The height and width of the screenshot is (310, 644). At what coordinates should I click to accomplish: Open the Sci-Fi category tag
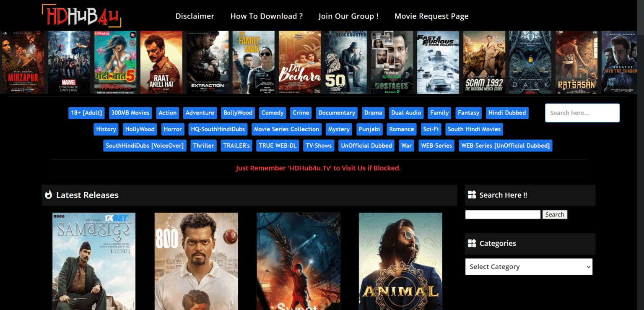pyautogui.click(x=431, y=129)
